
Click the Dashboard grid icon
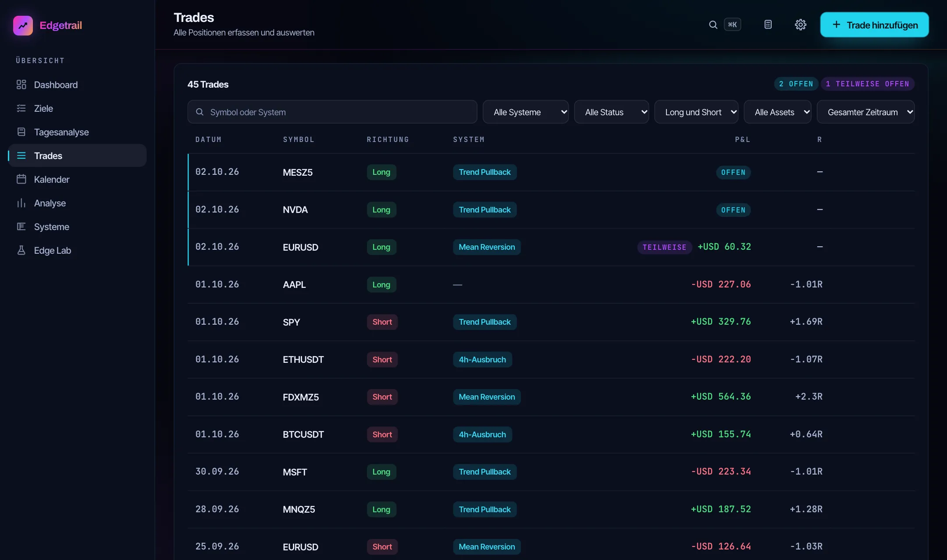tap(21, 85)
